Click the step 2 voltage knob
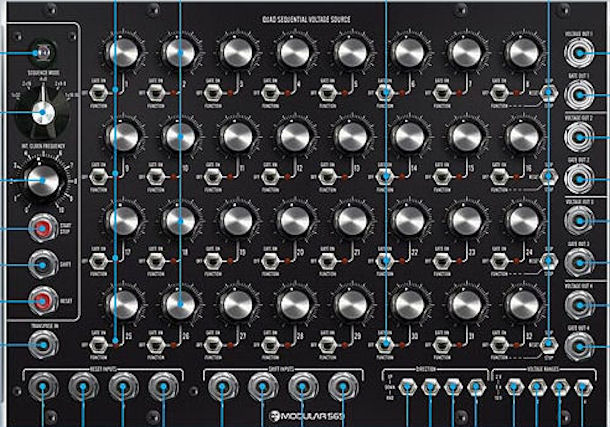Viewport: 610px width, 427px height. (178, 51)
